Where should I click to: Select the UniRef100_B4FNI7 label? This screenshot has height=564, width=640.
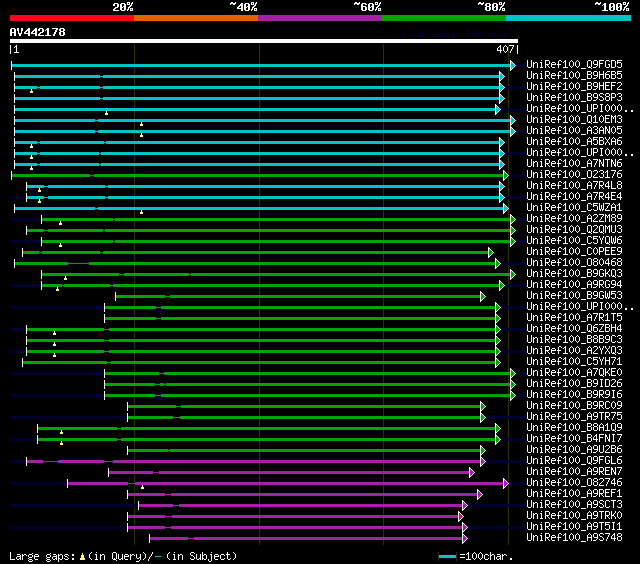(x=574, y=439)
